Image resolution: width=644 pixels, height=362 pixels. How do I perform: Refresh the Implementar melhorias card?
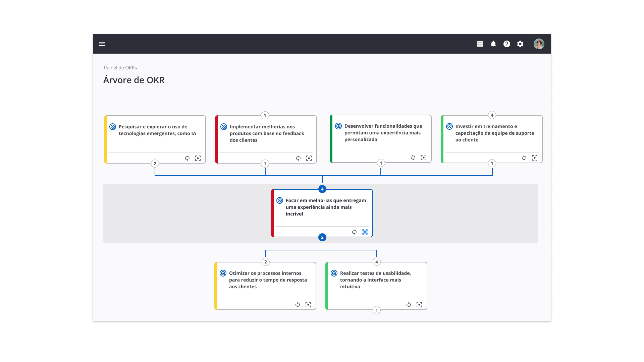pos(299,158)
